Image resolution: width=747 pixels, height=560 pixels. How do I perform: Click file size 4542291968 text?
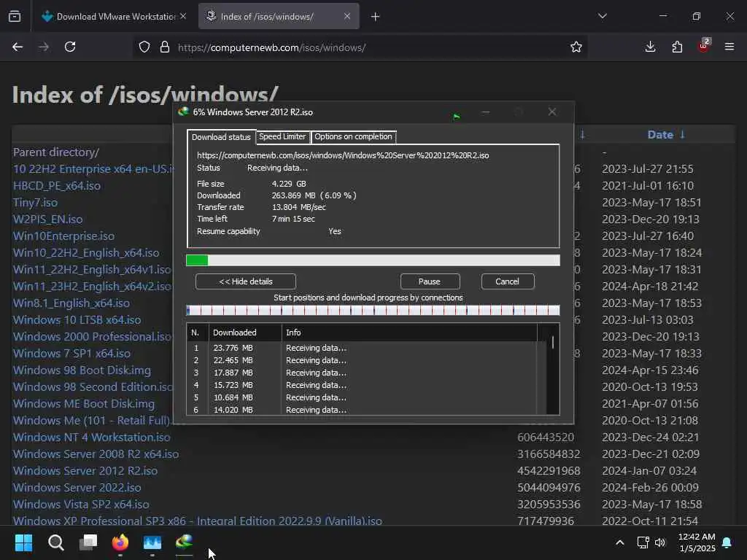pyautogui.click(x=549, y=471)
